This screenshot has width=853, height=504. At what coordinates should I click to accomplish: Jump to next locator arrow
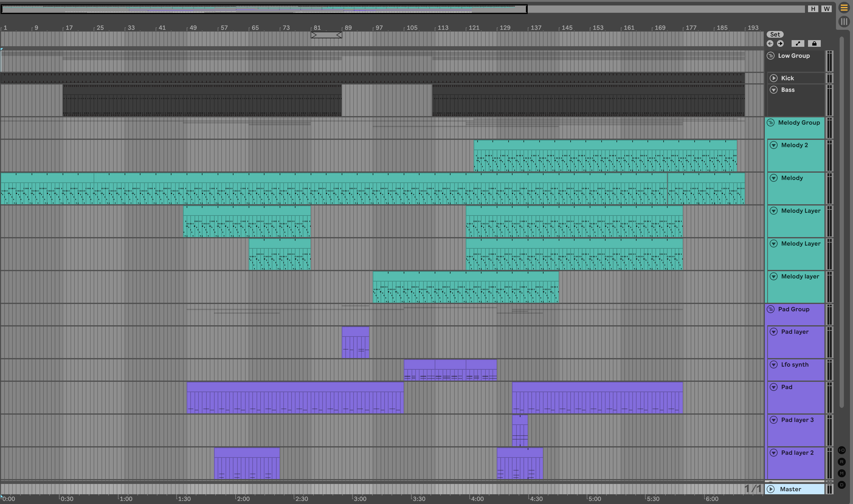pos(780,43)
